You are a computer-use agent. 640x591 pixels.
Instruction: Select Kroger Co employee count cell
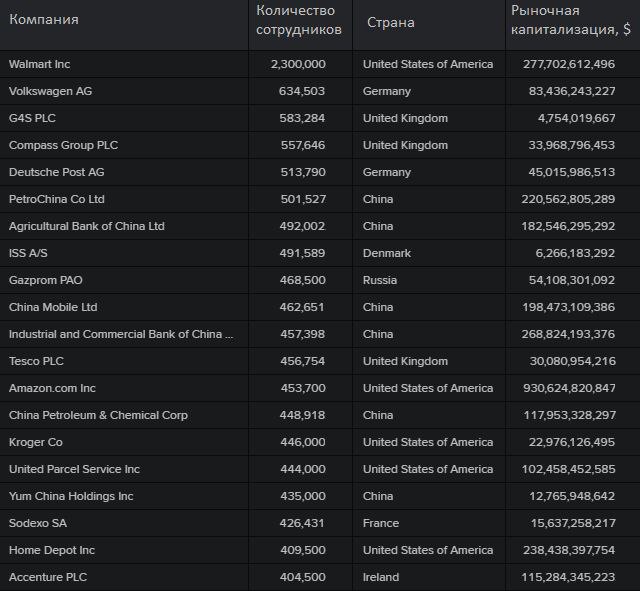(x=303, y=442)
